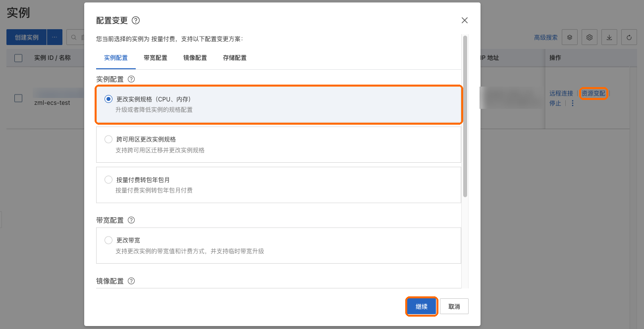Tick the select-all checkbox in table header

click(18, 58)
